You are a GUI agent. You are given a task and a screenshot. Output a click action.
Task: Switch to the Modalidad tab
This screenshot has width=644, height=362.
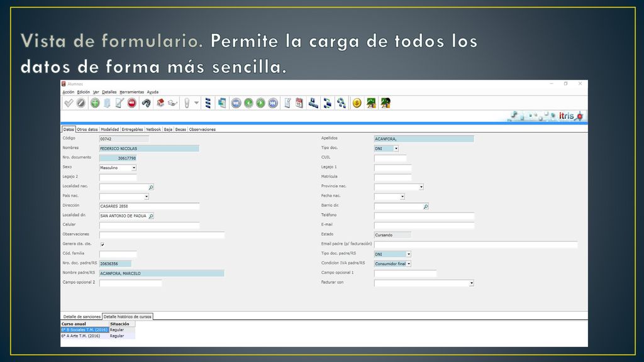pos(109,129)
